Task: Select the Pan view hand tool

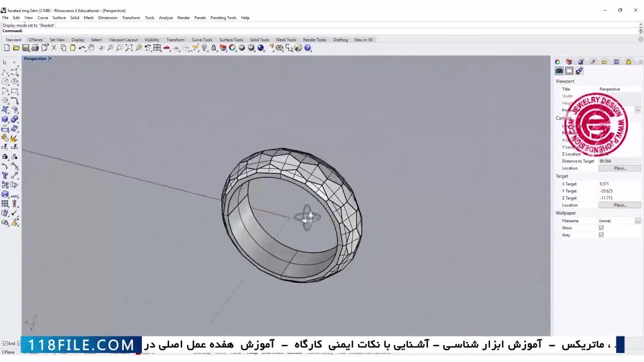Action: tap(92, 48)
